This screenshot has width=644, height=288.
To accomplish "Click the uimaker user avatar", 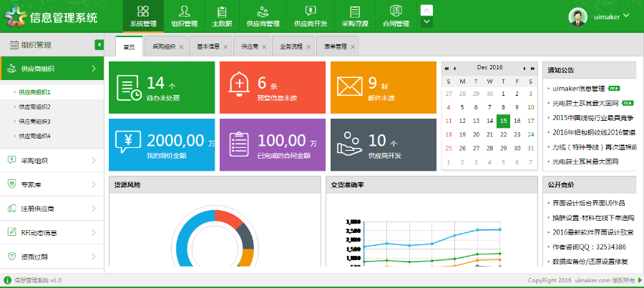I will (577, 17).
